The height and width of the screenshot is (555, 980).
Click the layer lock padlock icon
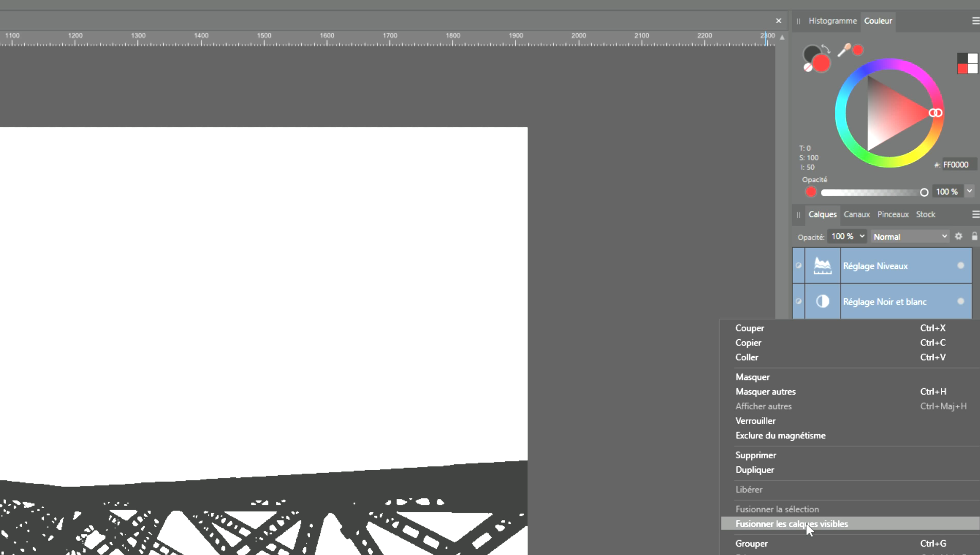(974, 236)
